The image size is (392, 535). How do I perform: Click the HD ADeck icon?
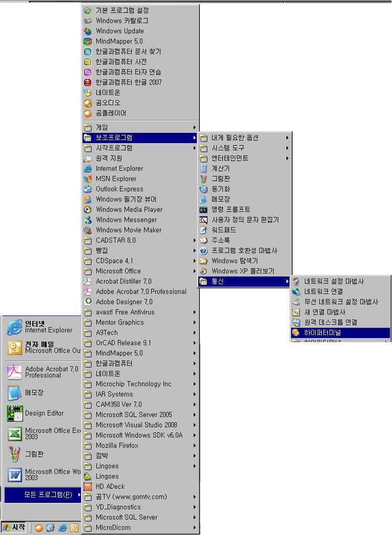point(88,487)
